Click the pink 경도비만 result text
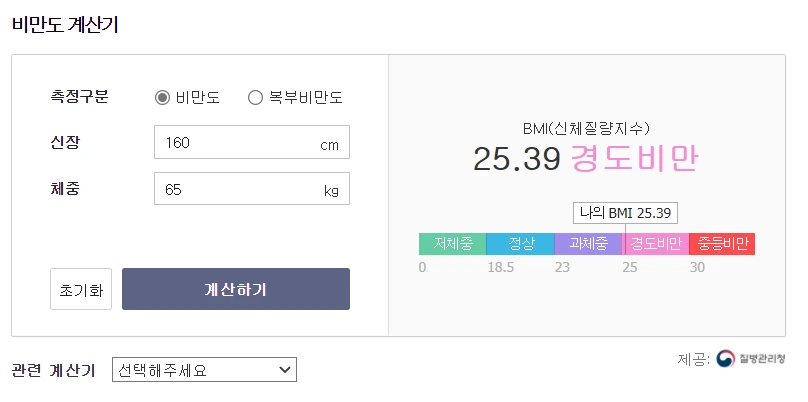The width and height of the screenshot is (808, 402). (633, 159)
